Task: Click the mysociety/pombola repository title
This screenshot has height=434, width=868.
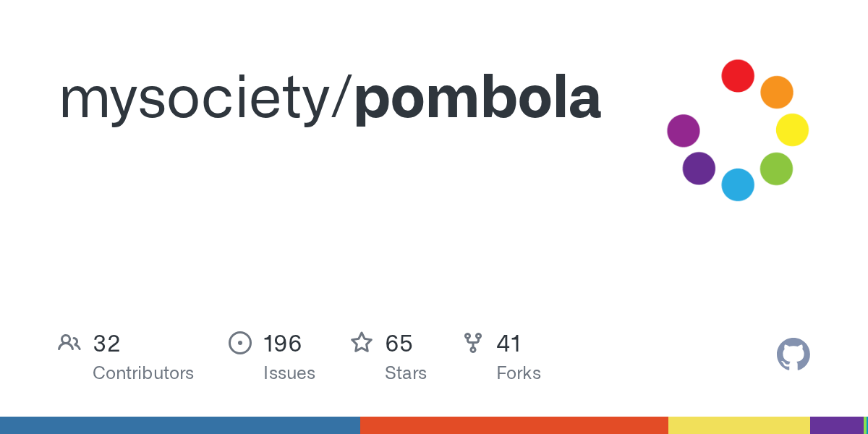Action: (x=330, y=99)
